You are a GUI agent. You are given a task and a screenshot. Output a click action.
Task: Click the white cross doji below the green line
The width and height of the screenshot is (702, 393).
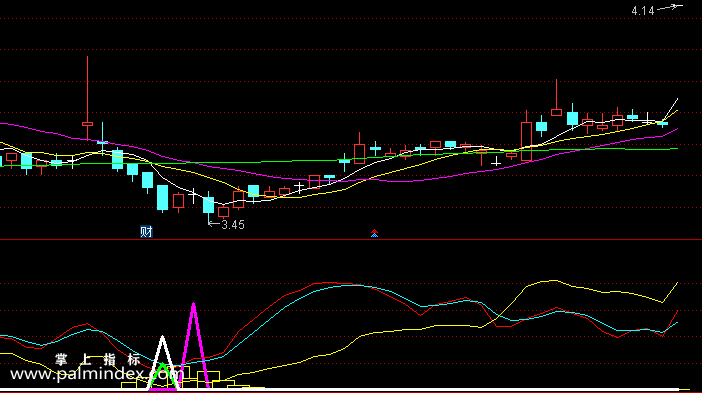point(496,162)
